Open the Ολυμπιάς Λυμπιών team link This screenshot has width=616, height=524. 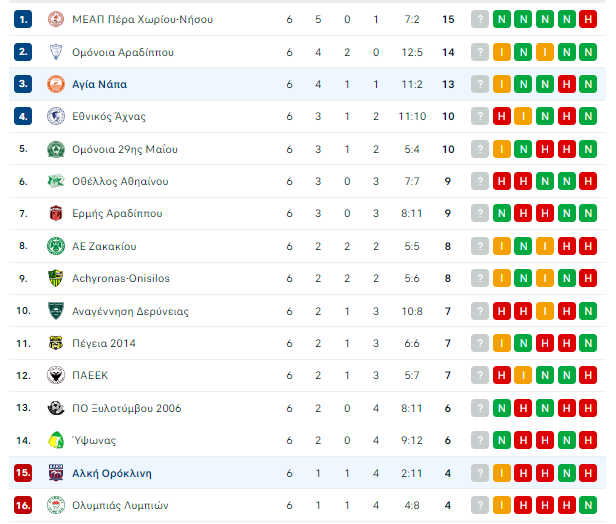(x=120, y=505)
